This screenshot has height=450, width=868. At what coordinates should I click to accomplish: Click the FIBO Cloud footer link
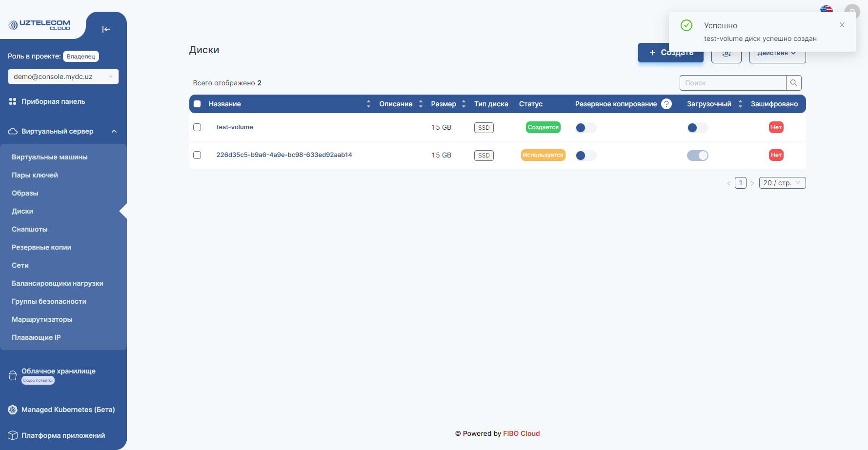[x=521, y=433]
